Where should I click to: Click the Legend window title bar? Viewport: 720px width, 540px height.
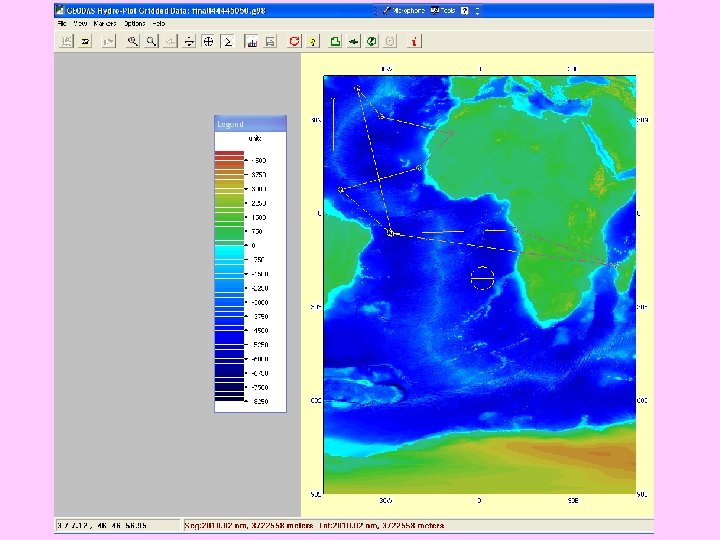250,124
